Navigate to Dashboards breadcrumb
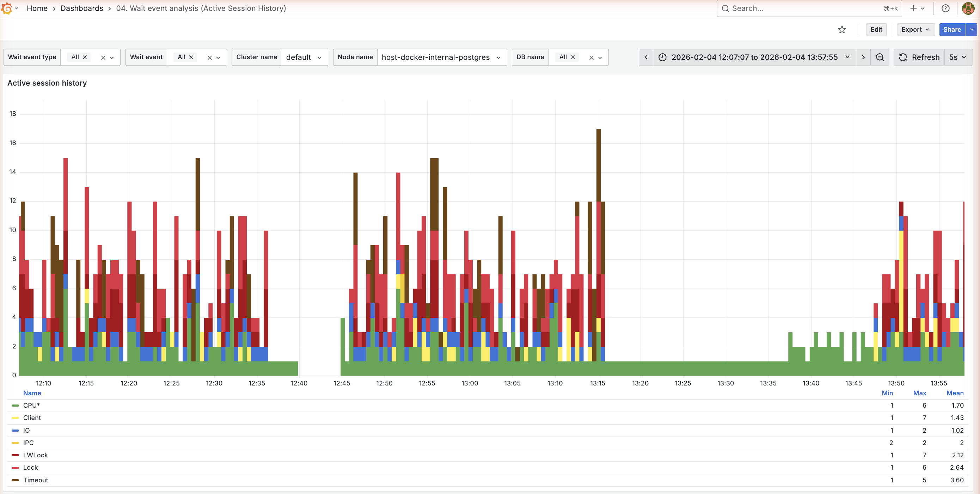Viewport: 980px width, 494px height. point(81,8)
